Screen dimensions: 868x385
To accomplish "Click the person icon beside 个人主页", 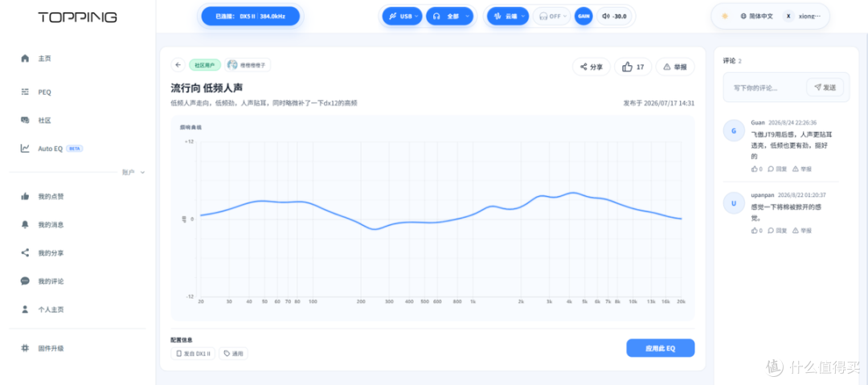I will tap(24, 309).
